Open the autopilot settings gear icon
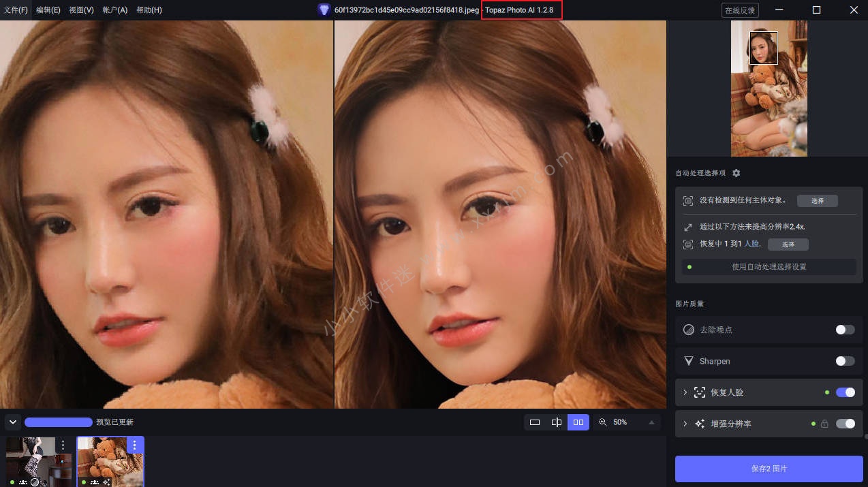Viewport: 868px width, 487px height. tap(736, 173)
